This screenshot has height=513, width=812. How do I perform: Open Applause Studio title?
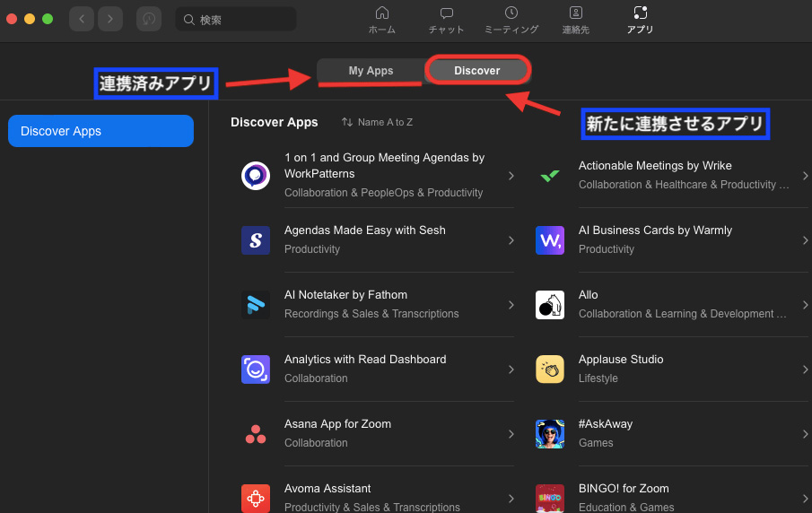(621, 360)
